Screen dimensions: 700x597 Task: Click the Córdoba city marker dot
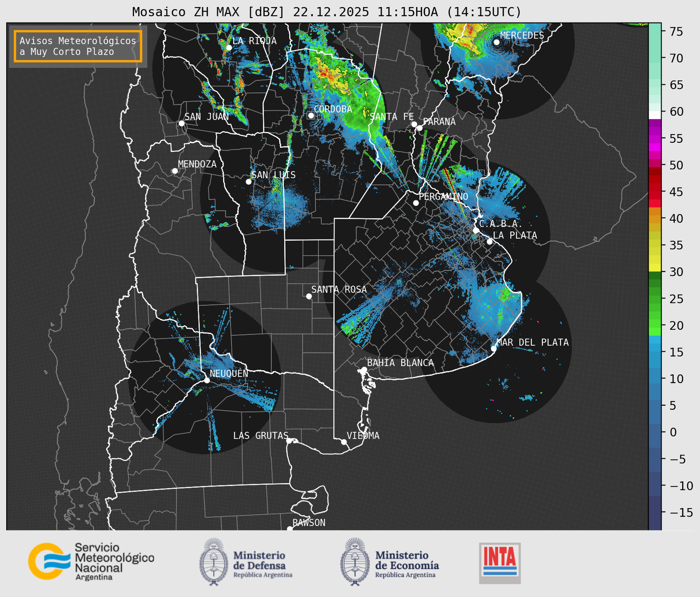(x=311, y=115)
